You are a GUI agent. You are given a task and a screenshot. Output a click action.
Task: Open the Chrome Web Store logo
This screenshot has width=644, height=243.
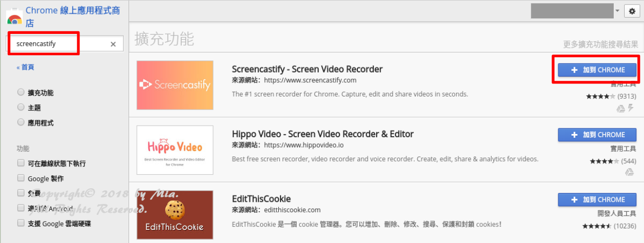[x=14, y=17]
